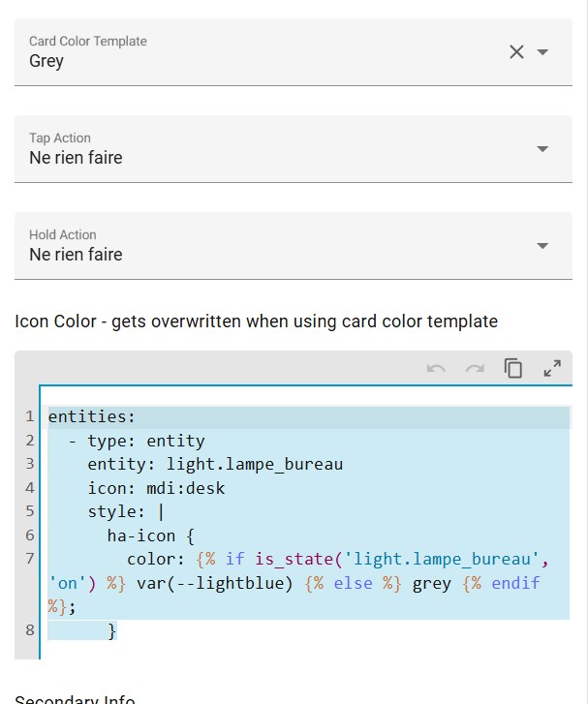Click the Hold Action field text
The width and height of the screenshot is (588, 704).
(x=76, y=255)
